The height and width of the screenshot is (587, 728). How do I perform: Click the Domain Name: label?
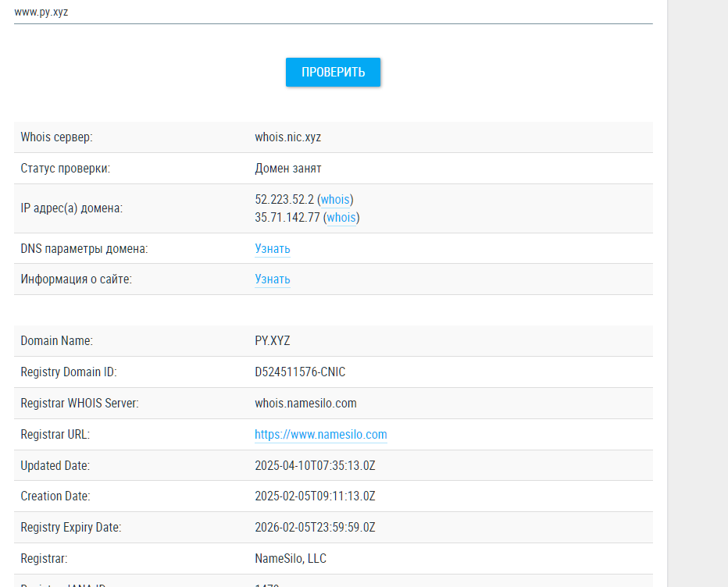click(x=57, y=341)
